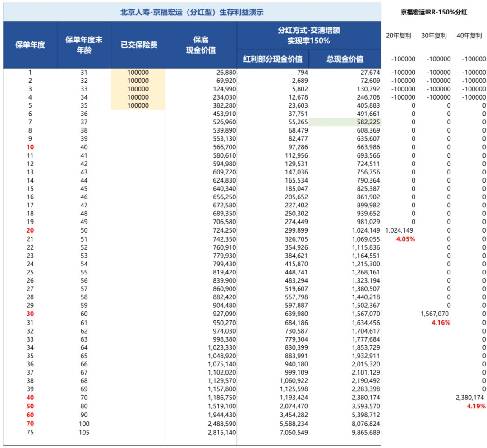This screenshot has width=487, height=448.
Task: Click the guaranteed cash value 2,488,590
Action: (x=222, y=424)
